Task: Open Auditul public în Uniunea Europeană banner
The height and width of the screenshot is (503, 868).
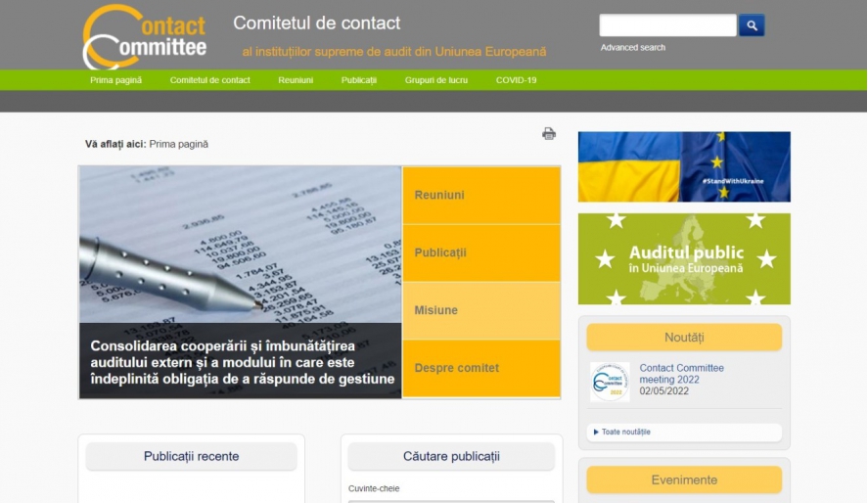Action: 684,259
